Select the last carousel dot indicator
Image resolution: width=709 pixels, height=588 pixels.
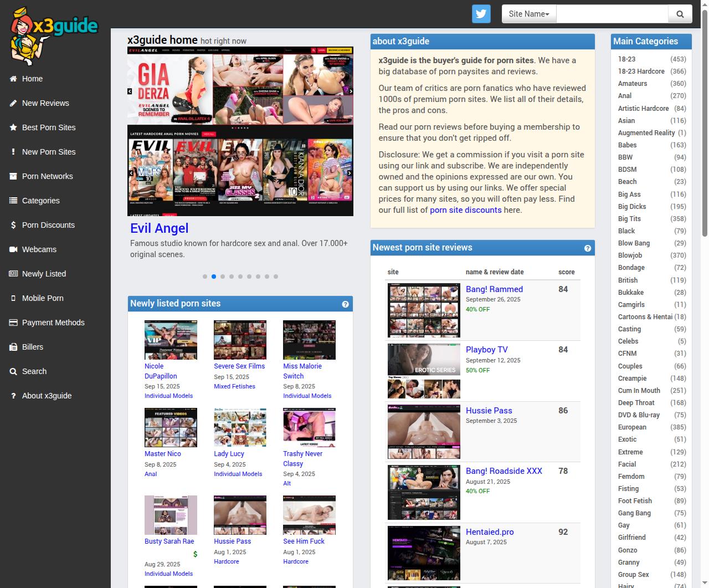click(276, 277)
